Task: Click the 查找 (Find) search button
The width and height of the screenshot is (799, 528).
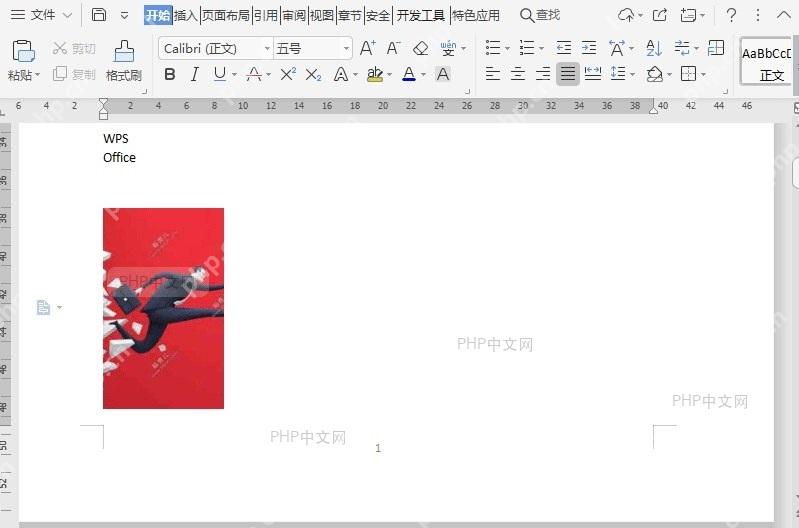Action: click(540, 15)
